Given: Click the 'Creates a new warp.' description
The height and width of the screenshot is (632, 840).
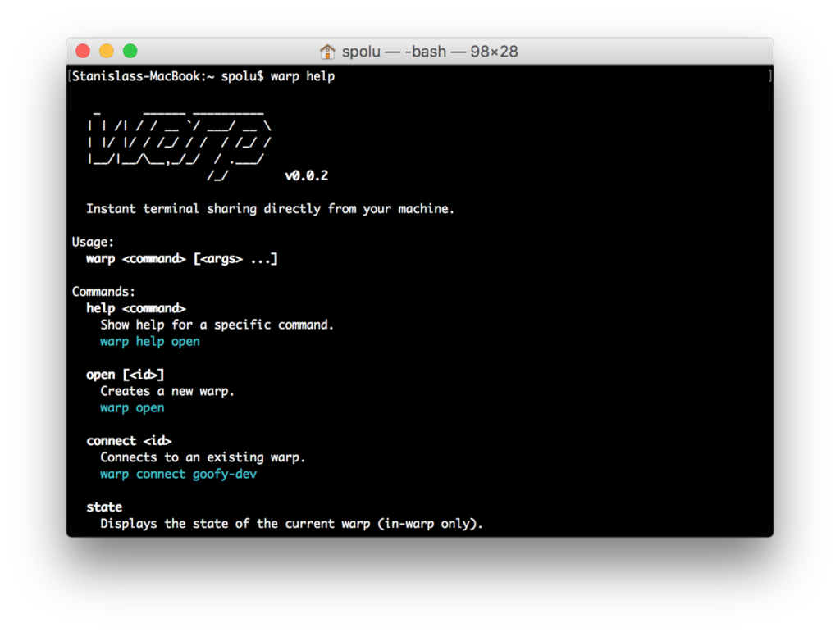Looking at the screenshot, I should [x=167, y=391].
